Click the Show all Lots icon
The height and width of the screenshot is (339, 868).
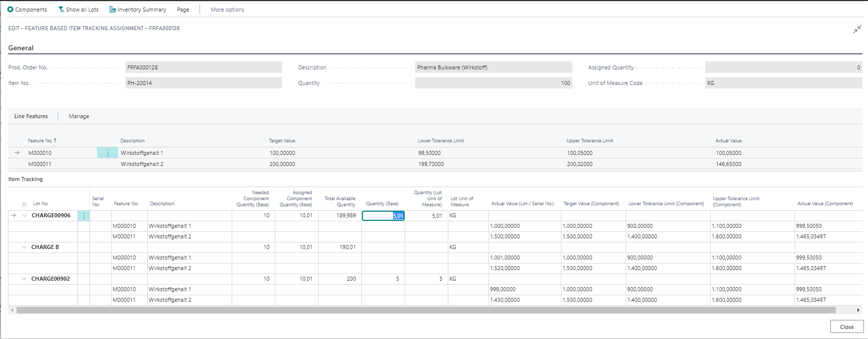pos(61,10)
